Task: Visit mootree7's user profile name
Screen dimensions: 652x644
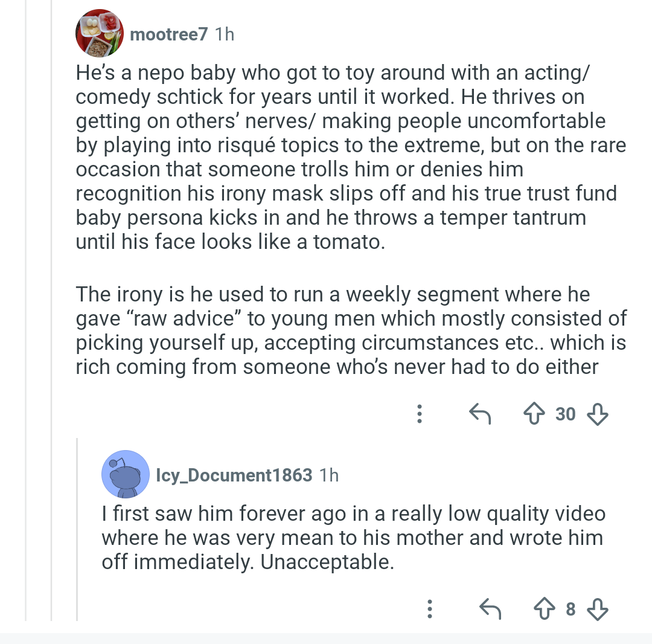Action: (x=169, y=34)
